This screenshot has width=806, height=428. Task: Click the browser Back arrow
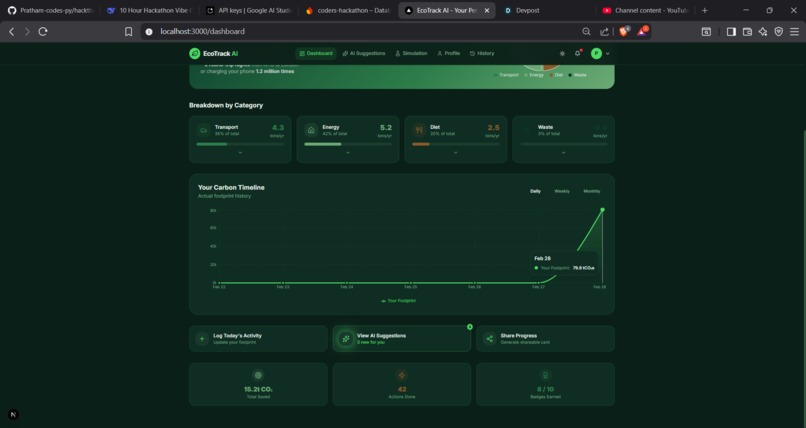click(x=11, y=31)
